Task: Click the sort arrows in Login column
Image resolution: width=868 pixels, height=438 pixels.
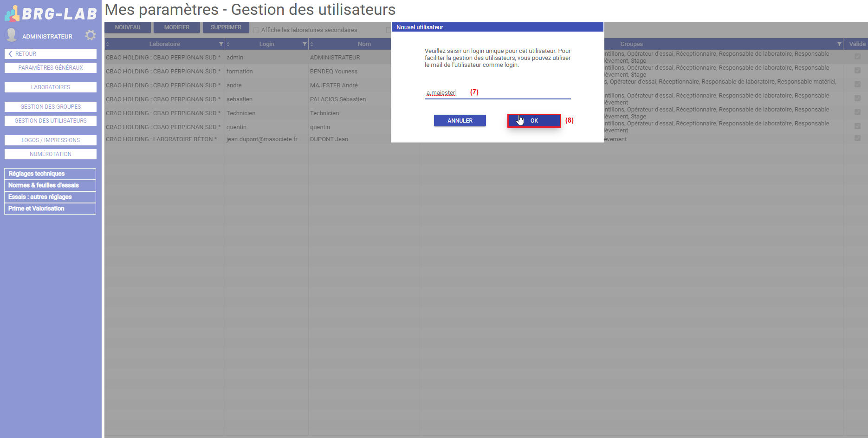Action: click(228, 44)
